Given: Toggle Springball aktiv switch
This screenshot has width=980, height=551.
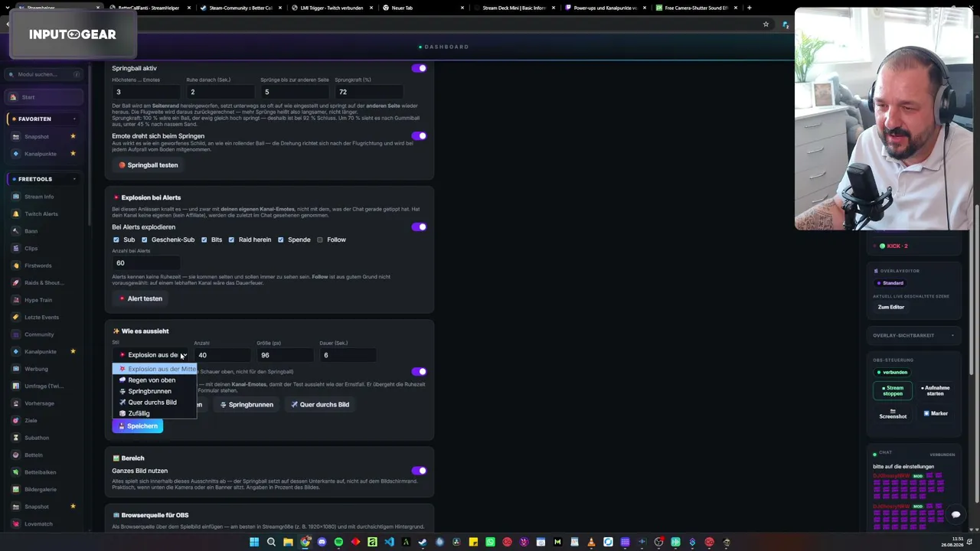Looking at the screenshot, I should (419, 68).
